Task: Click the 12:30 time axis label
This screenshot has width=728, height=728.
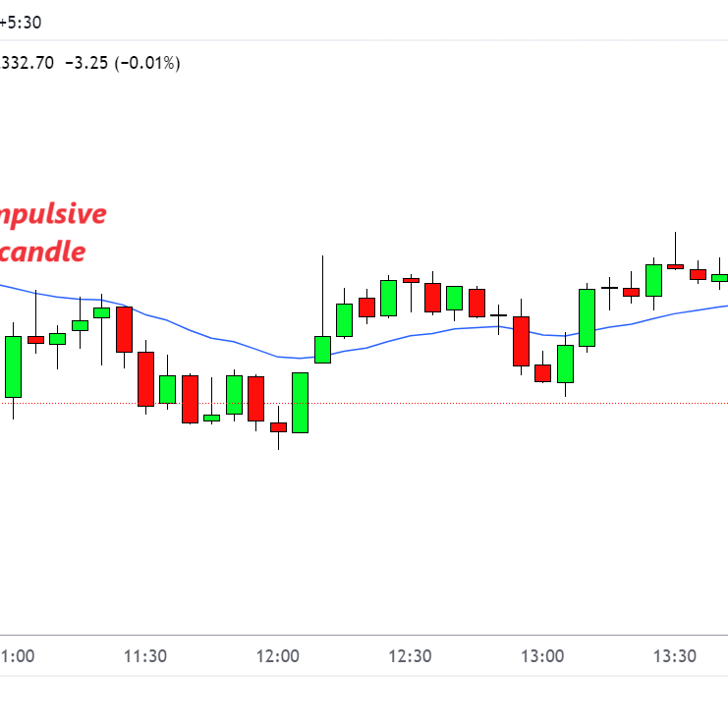Action: (410, 656)
